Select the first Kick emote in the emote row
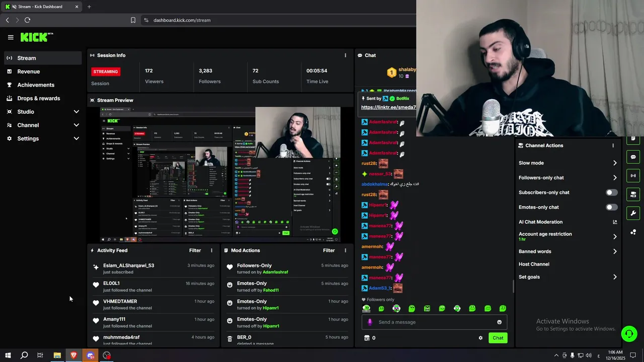Image resolution: width=644 pixels, height=362 pixels. tap(366, 308)
